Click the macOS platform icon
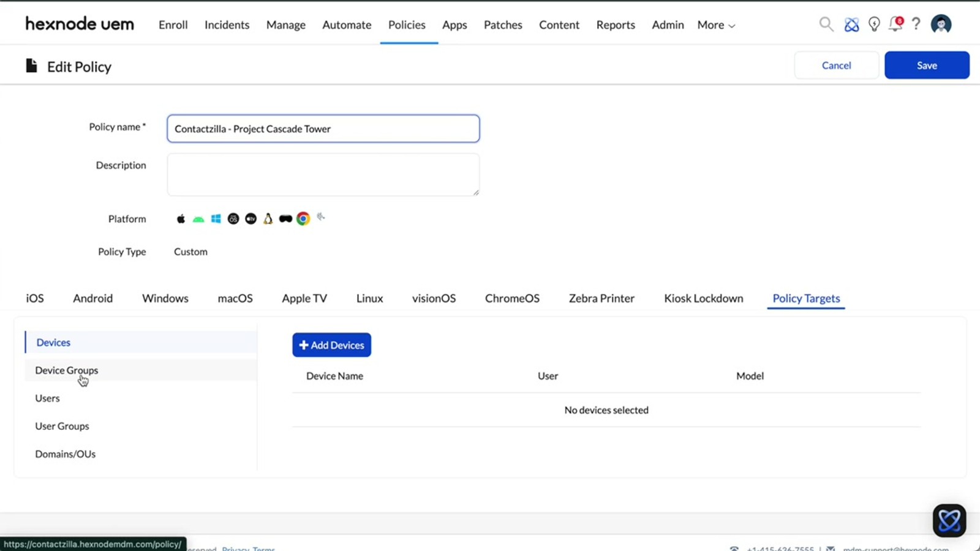This screenshot has height=551, width=980. click(x=233, y=219)
